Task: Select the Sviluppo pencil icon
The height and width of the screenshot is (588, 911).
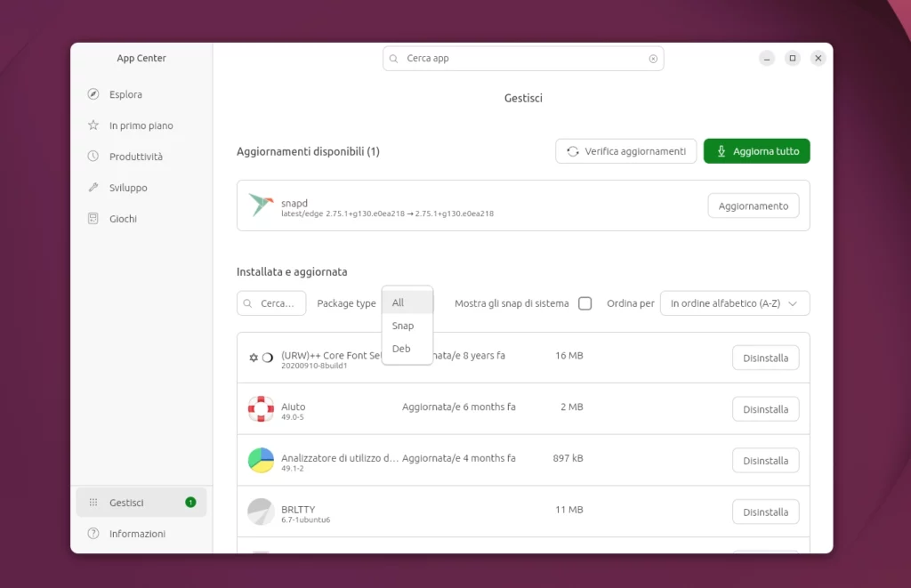Action: click(x=92, y=187)
